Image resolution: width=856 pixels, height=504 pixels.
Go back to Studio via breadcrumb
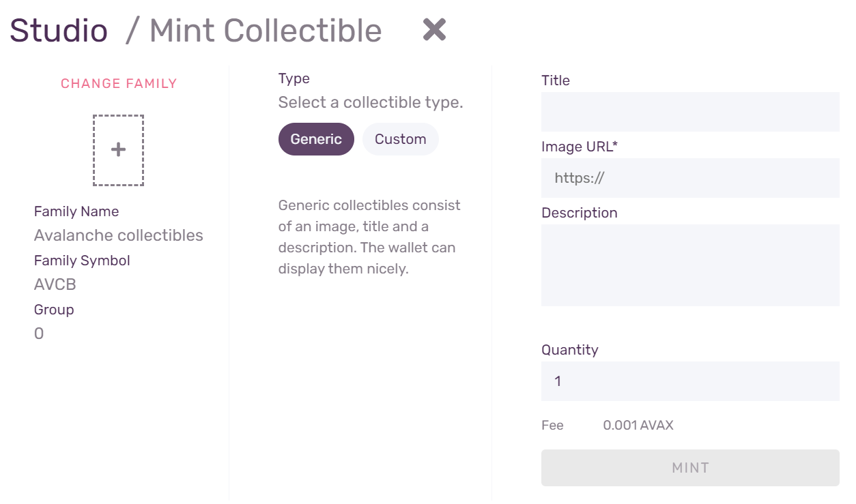click(59, 31)
